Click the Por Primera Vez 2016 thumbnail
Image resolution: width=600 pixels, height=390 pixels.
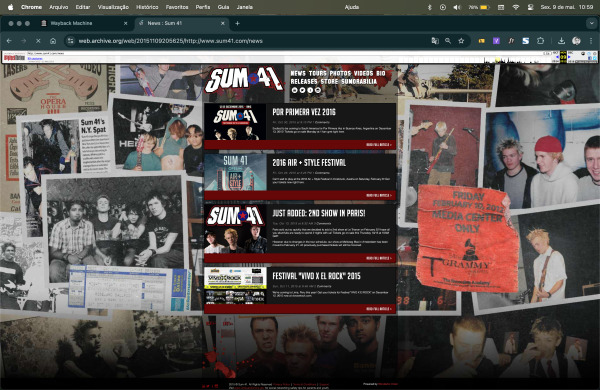(235, 122)
